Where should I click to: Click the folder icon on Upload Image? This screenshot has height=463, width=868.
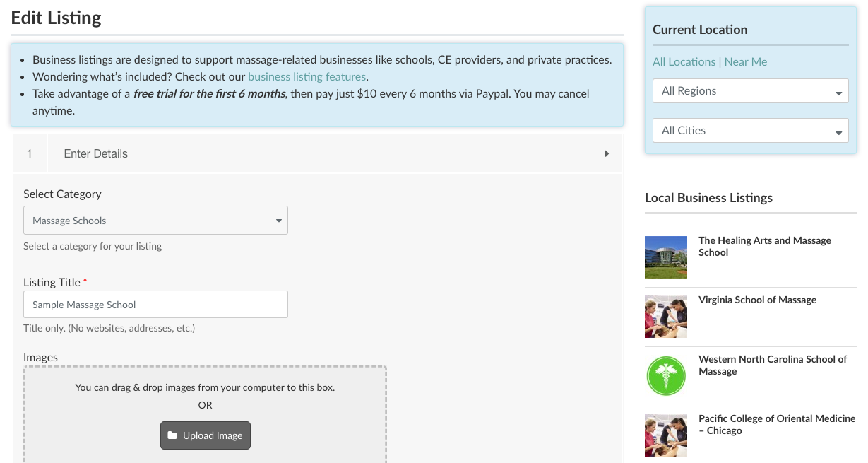172,435
